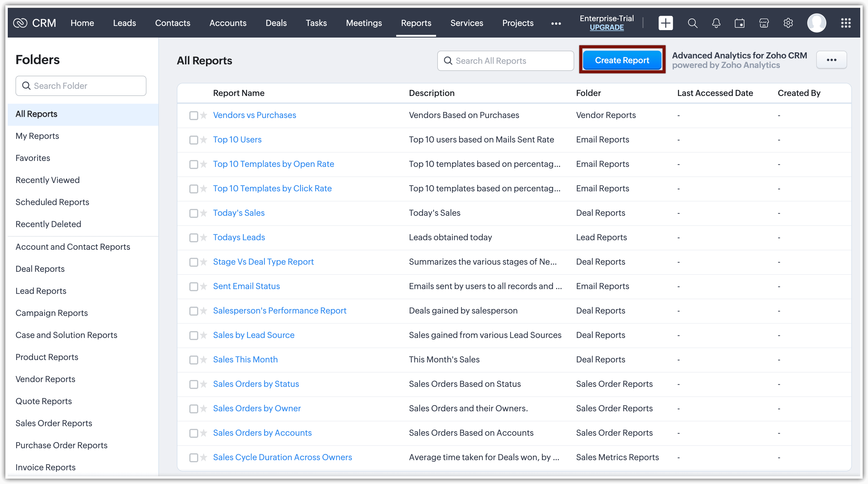Open the apps grid launcher icon

click(x=846, y=23)
